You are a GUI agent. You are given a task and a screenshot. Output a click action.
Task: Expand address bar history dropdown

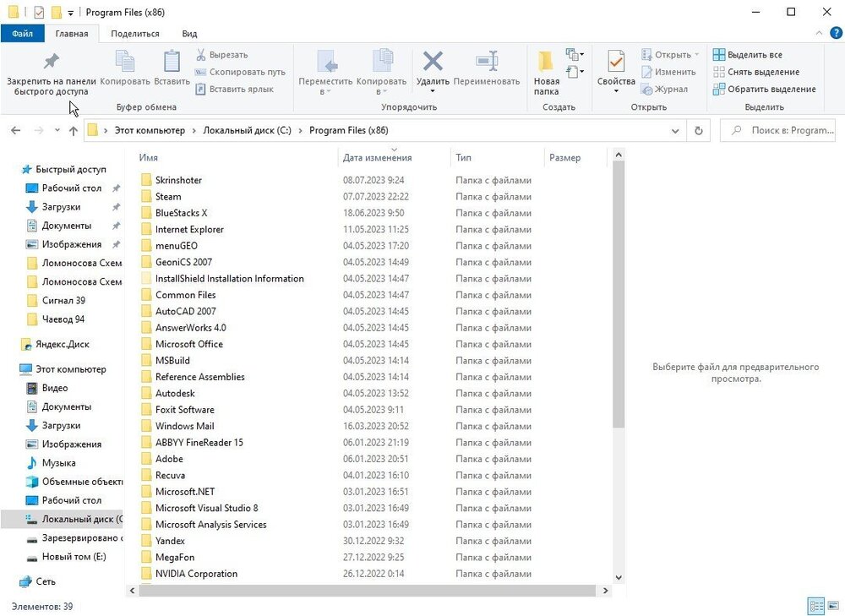[674, 130]
